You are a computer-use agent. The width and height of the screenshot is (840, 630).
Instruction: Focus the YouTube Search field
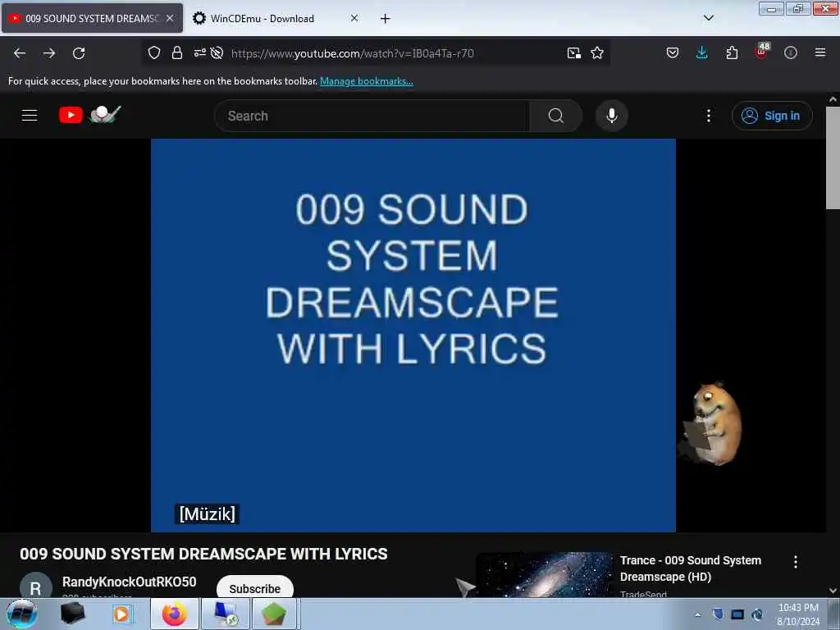click(x=372, y=116)
